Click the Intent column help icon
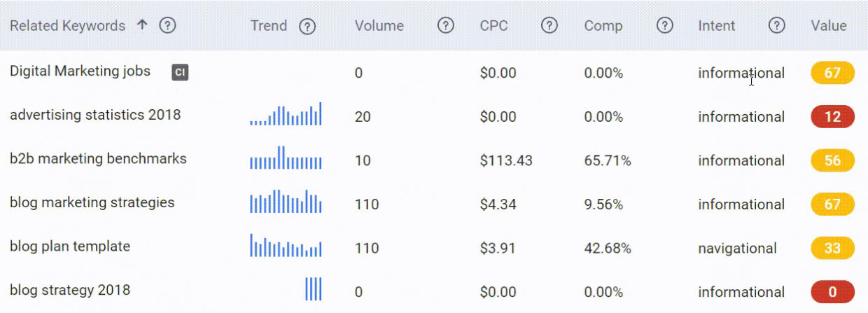This screenshot has width=868, height=313. click(776, 26)
